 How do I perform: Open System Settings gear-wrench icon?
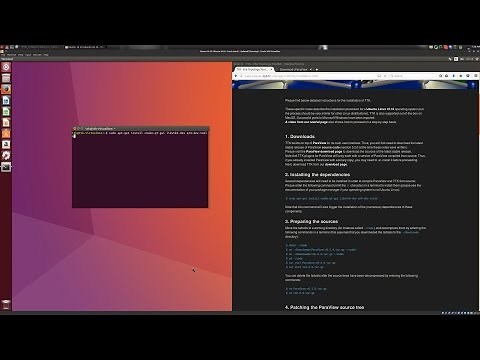click(x=6, y=155)
